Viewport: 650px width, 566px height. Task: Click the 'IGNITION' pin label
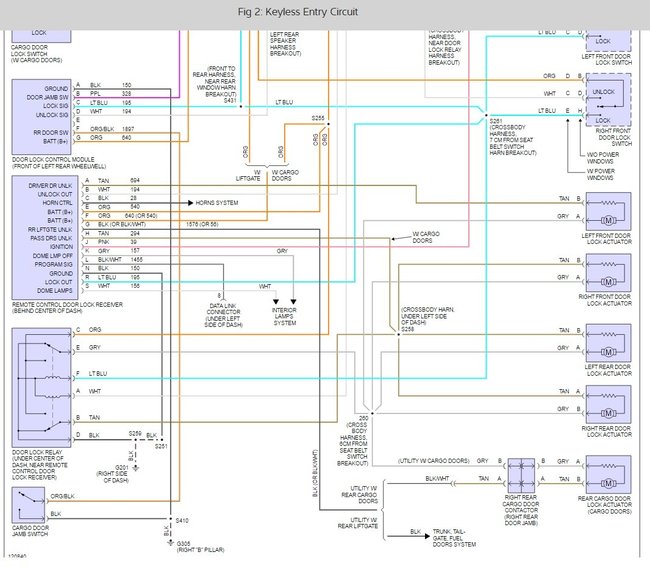61,247
